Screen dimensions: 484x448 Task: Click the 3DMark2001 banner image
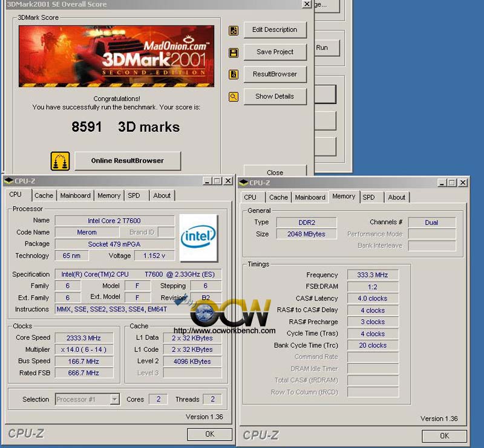tap(116, 56)
